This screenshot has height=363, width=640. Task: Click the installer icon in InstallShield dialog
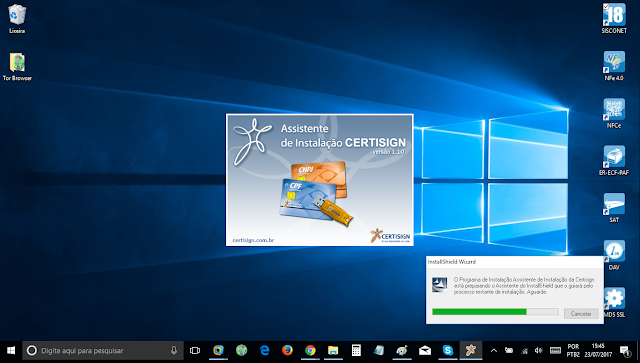[440, 285]
